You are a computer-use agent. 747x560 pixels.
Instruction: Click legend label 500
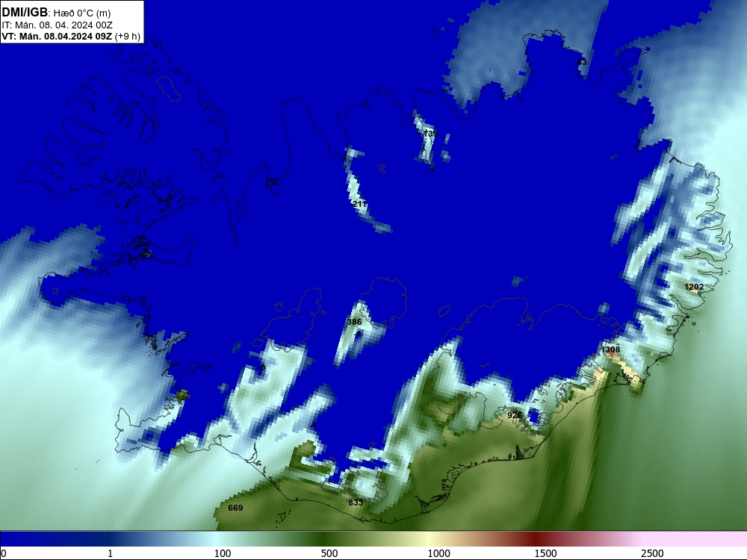point(329,553)
